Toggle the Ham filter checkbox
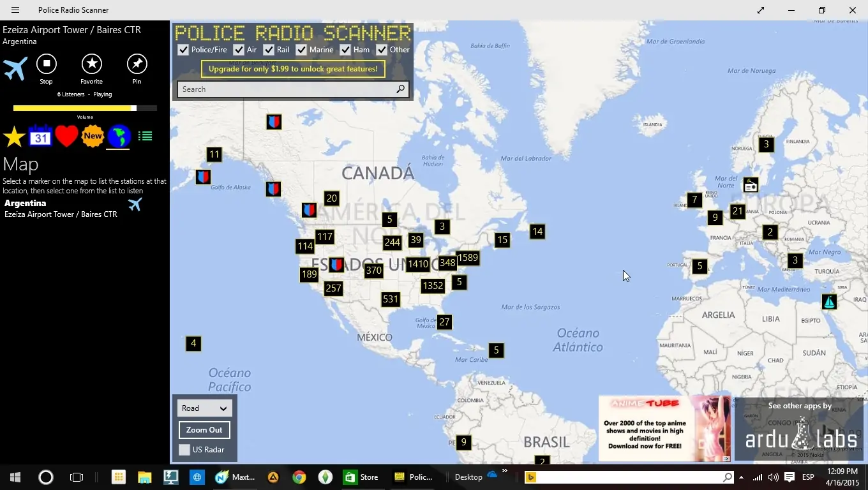Viewport: 868px width, 490px height. (345, 50)
